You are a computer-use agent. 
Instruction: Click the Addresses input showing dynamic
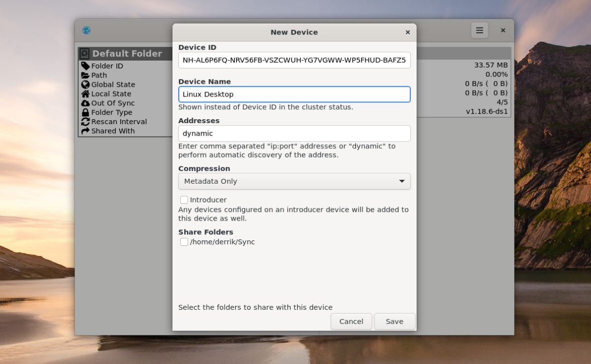pos(294,133)
